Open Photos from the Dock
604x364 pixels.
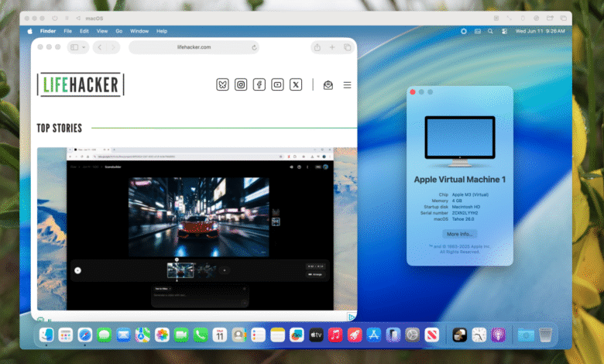162,335
